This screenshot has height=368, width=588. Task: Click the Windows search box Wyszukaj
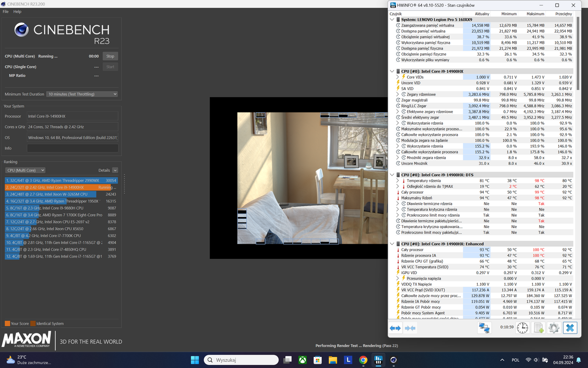click(x=241, y=360)
